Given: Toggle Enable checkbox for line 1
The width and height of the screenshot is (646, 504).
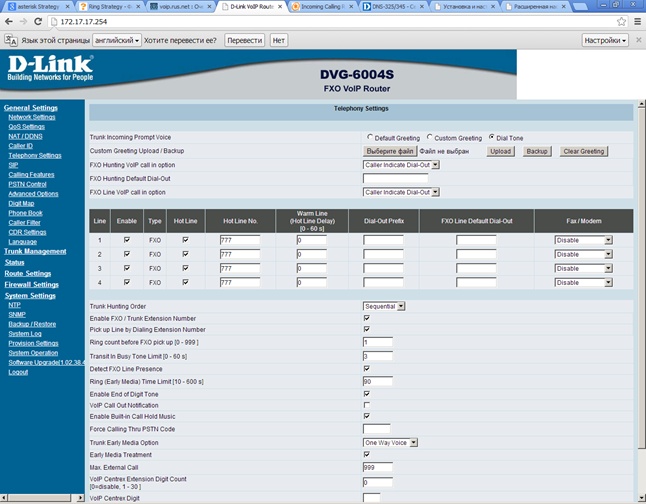Looking at the screenshot, I should [127, 239].
